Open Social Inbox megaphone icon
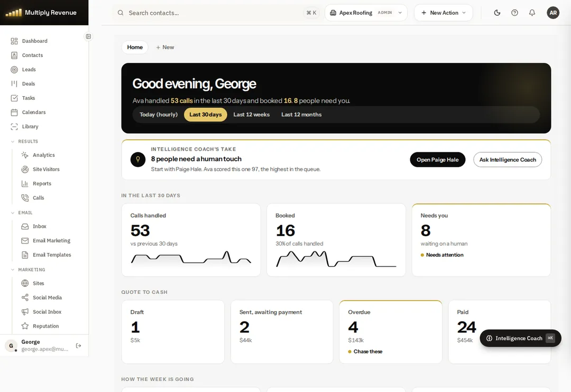 [25, 312]
